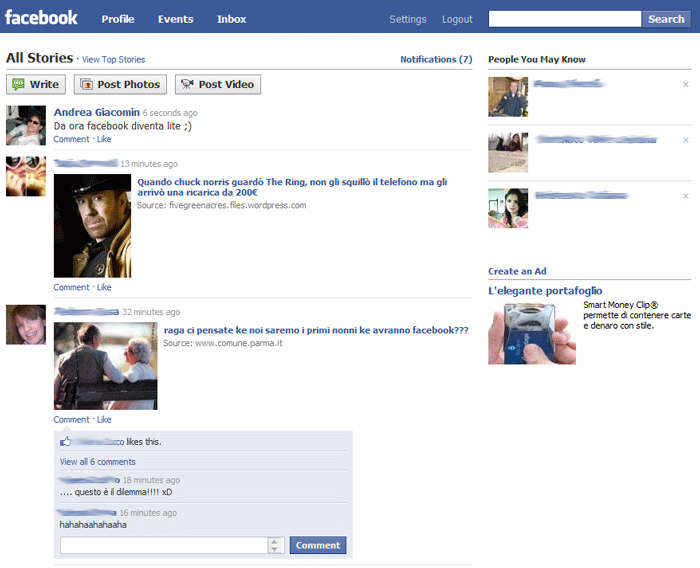The width and height of the screenshot is (700, 568).
Task: Comment on the Chuck Norris post
Action: 71,287
